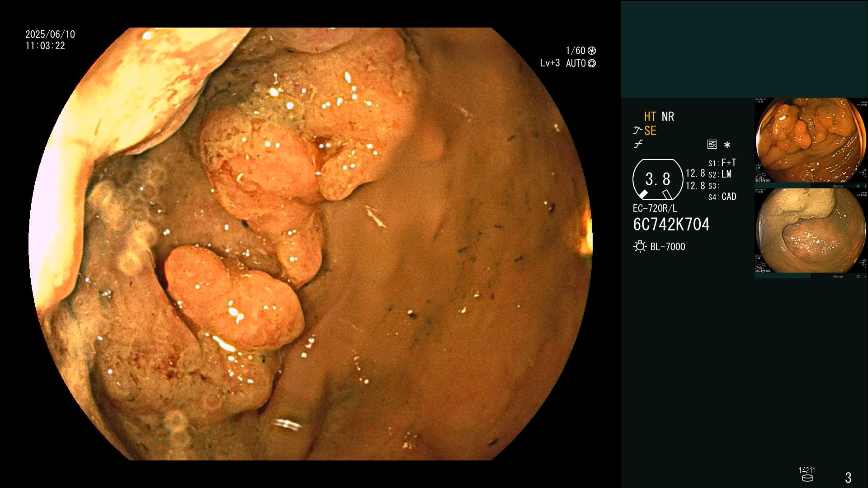This screenshot has height=488, width=868.
Task: Click the S4 CAD switch assignment
Action: [x=722, y=197]
